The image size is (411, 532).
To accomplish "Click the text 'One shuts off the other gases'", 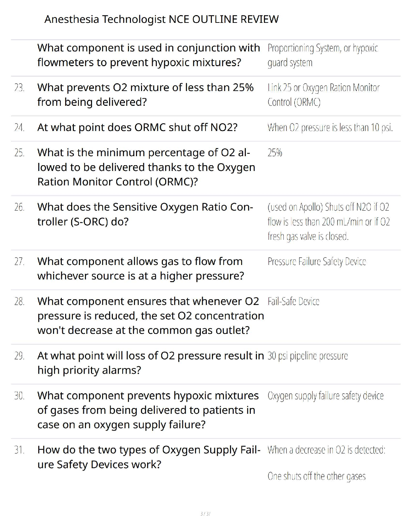I will point(316,476).
